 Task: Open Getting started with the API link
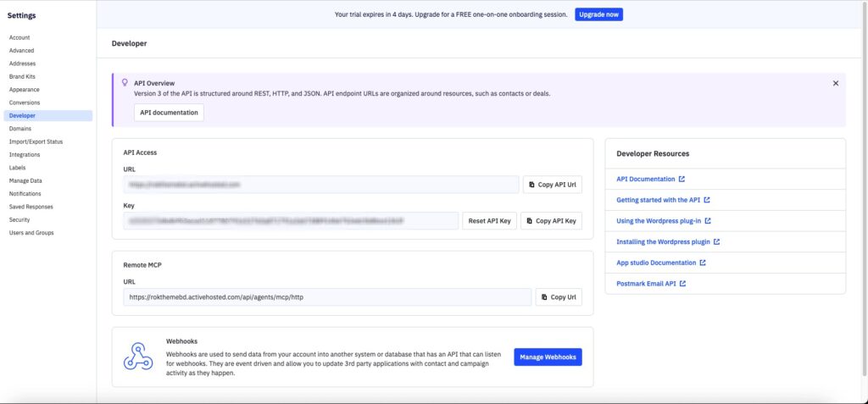(659, 200)
